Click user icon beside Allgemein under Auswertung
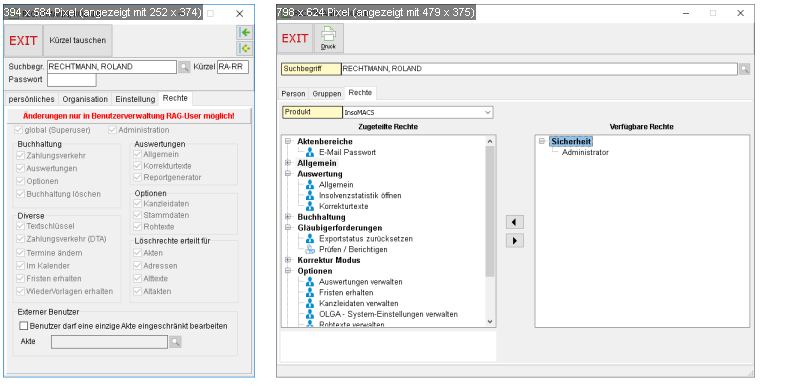Screen dimensions: 791x391 (310, 185)
